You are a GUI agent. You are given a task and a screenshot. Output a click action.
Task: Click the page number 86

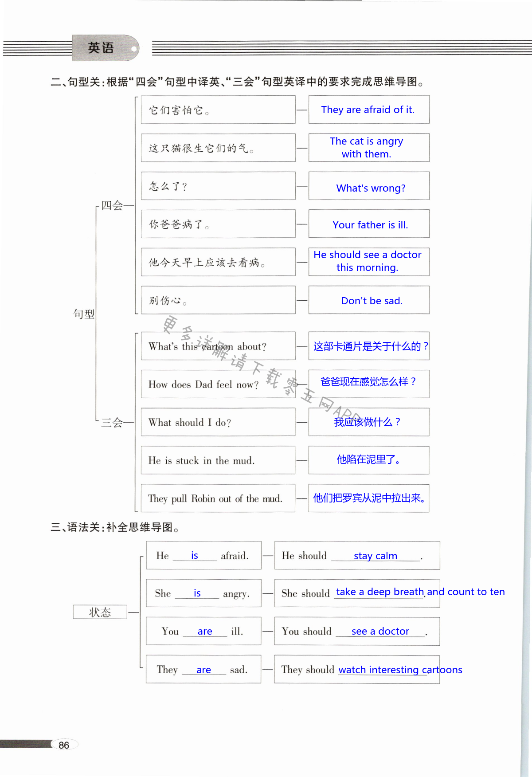coord(64,745)
